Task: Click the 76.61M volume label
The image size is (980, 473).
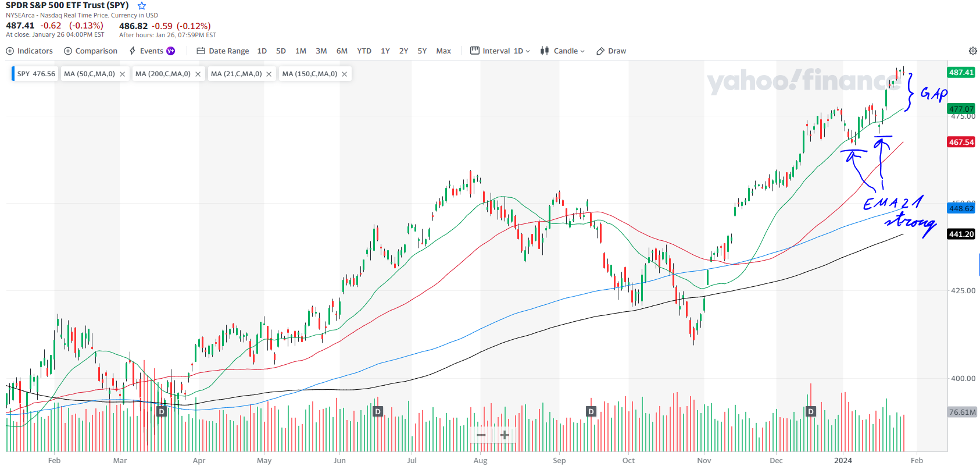Action: pos(963,412)
